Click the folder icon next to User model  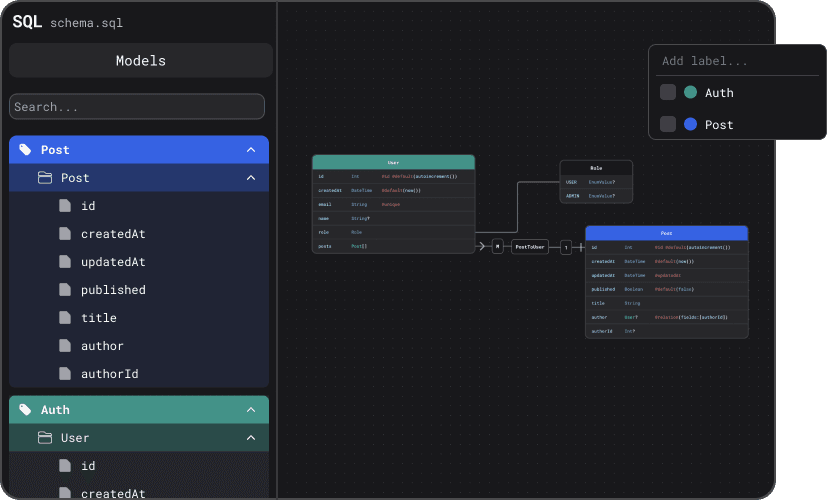pos(45,438)
